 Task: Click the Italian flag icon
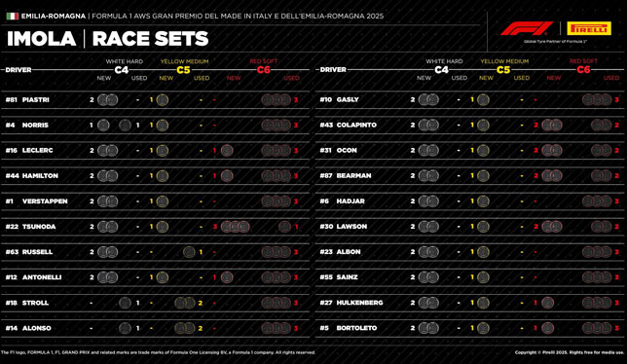pyautogui.click(x=13, y=16)
